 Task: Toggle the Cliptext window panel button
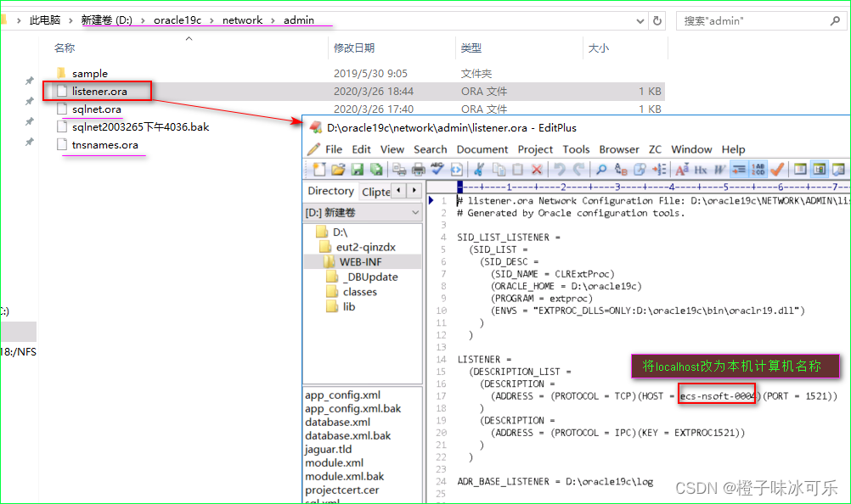800,170
